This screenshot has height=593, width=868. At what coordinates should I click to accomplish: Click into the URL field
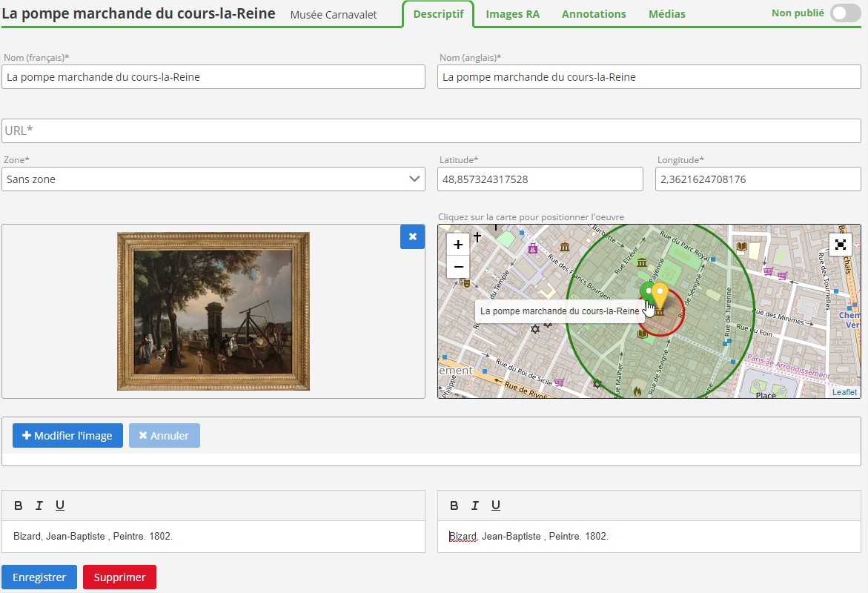coord(431,130)
